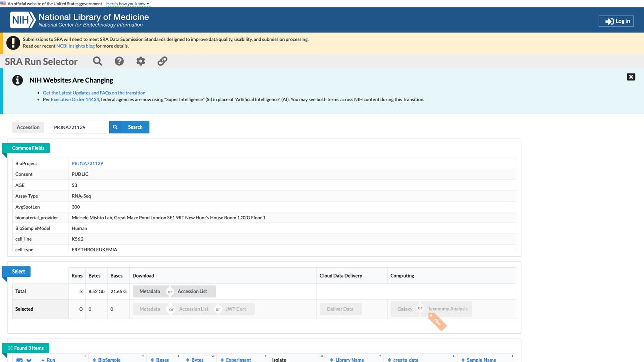Open the help question mark icon
Viewport: 644px width, 362px height.
click(x=119, y=61)
